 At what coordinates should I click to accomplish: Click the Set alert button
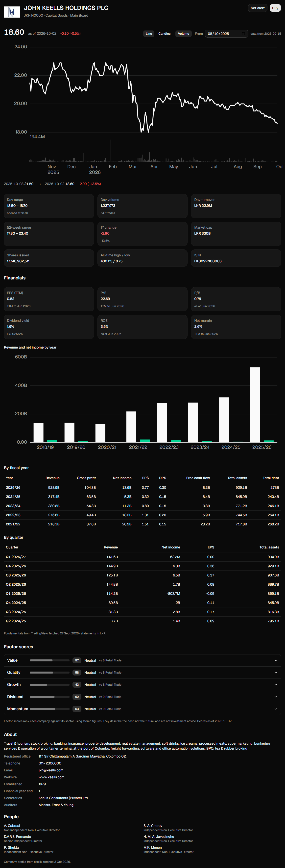257,8
